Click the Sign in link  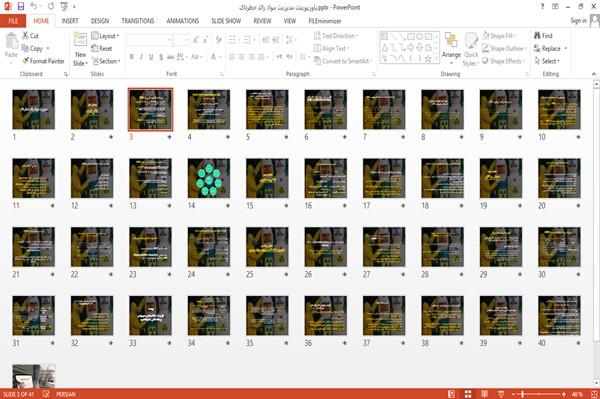(x=578, y=21)
